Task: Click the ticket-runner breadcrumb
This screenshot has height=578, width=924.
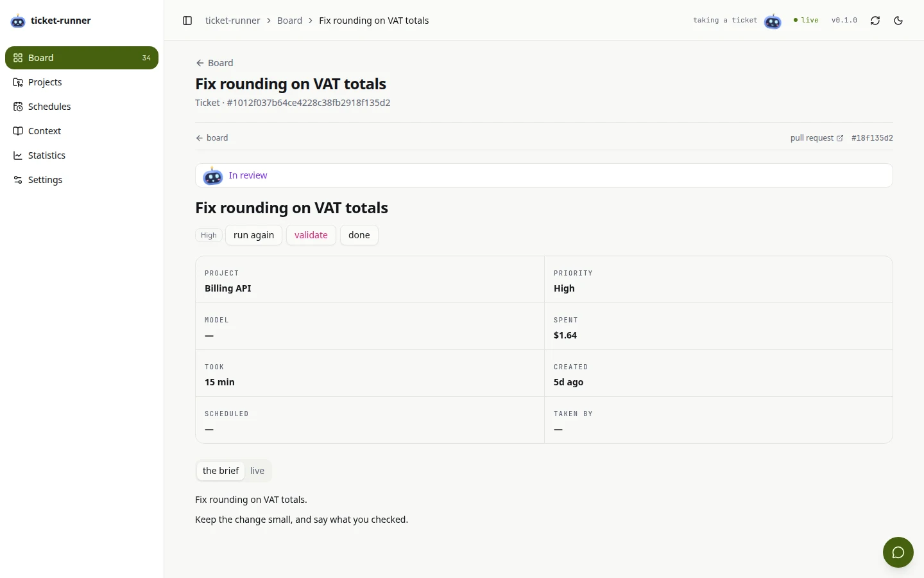Action: (232, 21)
